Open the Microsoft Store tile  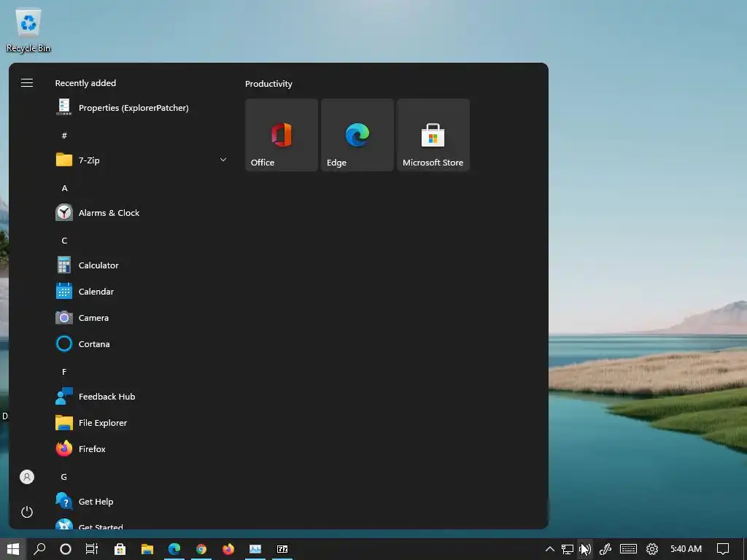tap(433, 135)
